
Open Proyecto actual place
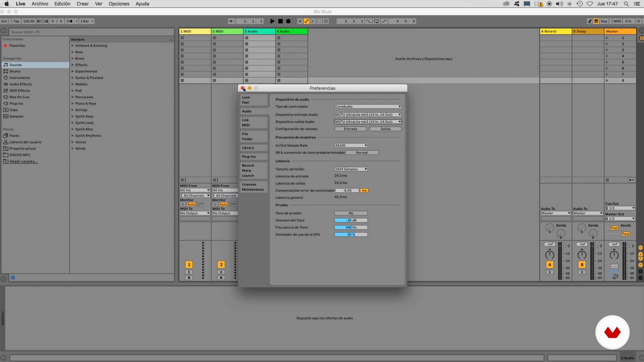tap(35, 148)
